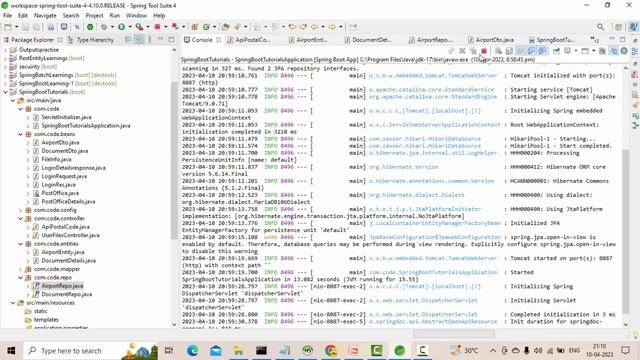The height and width of the screenshot is (360, 640).
Task: Switch to the DocumentDet... editor tab
Action: (367, 40)
